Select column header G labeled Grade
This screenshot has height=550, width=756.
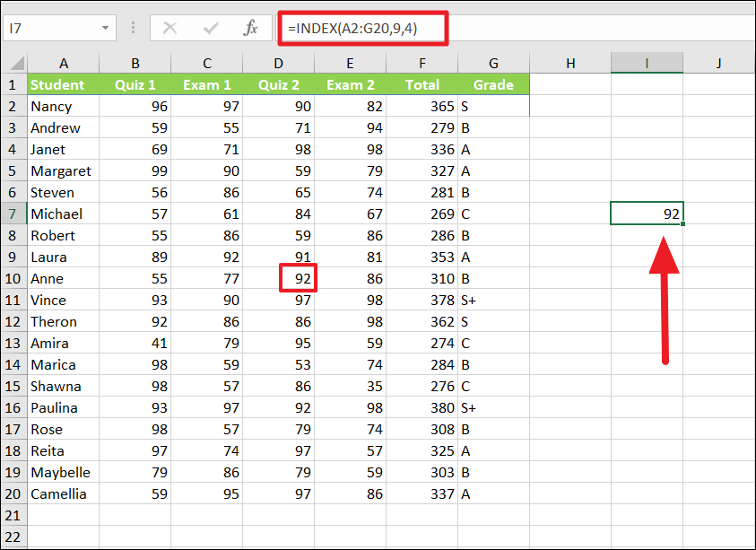493,63
